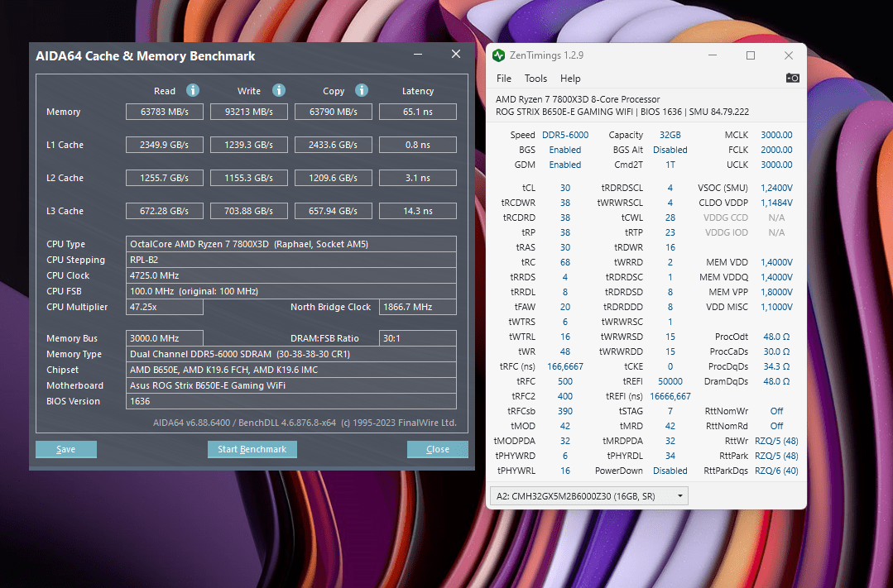The image size is (893, 588).
Task: Click the Close button in AIDA64
Action: tap(437, 449)
